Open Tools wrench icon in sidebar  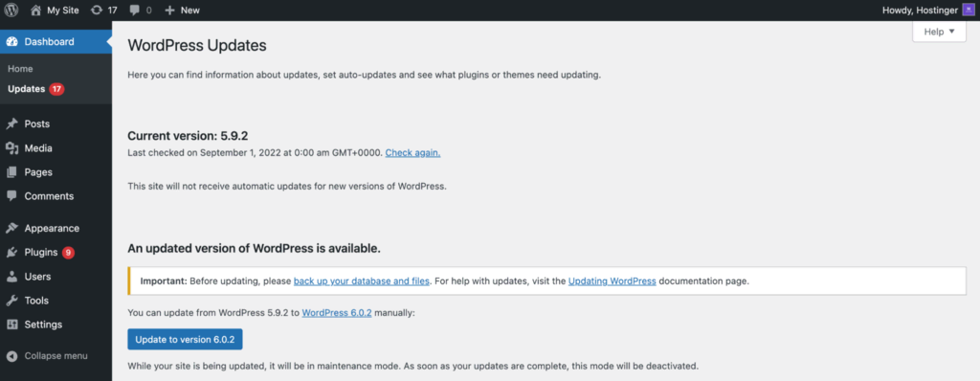11,301
